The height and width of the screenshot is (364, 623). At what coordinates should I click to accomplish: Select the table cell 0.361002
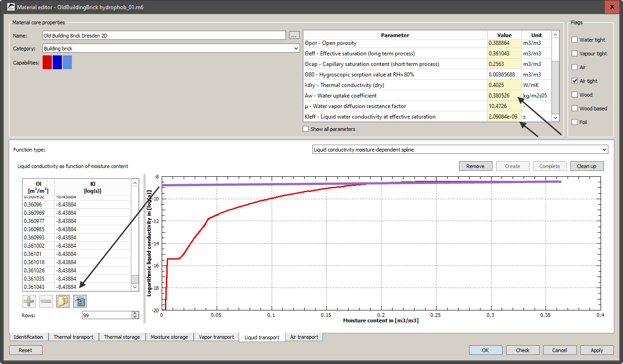(x=38, y=246)
